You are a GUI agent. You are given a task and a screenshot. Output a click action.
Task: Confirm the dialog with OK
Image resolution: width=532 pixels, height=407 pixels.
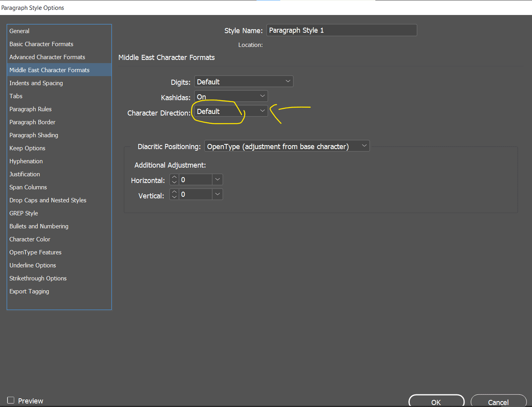(436, 401)
